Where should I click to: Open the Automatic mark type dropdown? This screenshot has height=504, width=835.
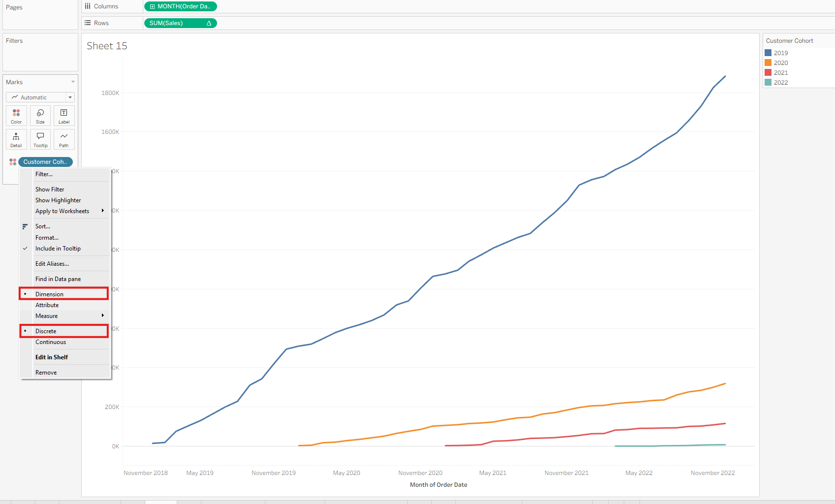pyautogui.click(x=40, y=97)
